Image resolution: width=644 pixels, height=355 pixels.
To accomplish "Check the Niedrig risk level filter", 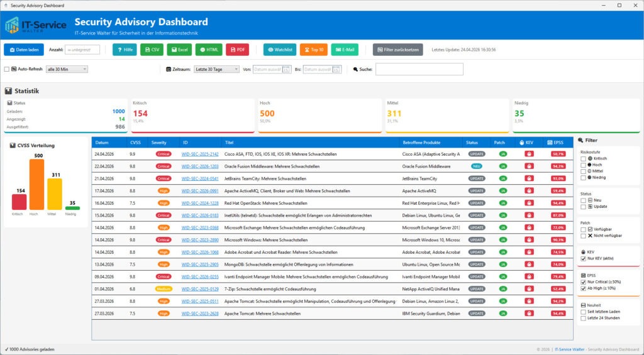I will click(583, 178).
